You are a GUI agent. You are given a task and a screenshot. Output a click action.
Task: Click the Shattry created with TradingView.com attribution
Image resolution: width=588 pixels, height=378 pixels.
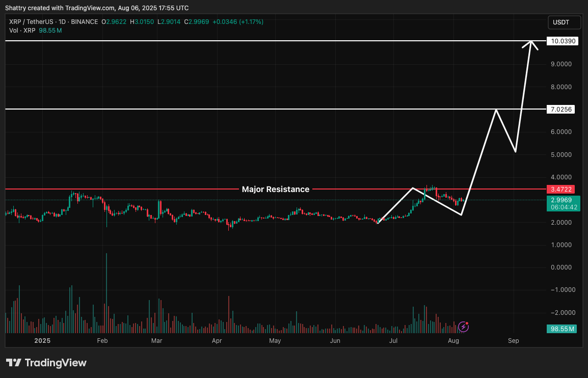pos(97,8)
